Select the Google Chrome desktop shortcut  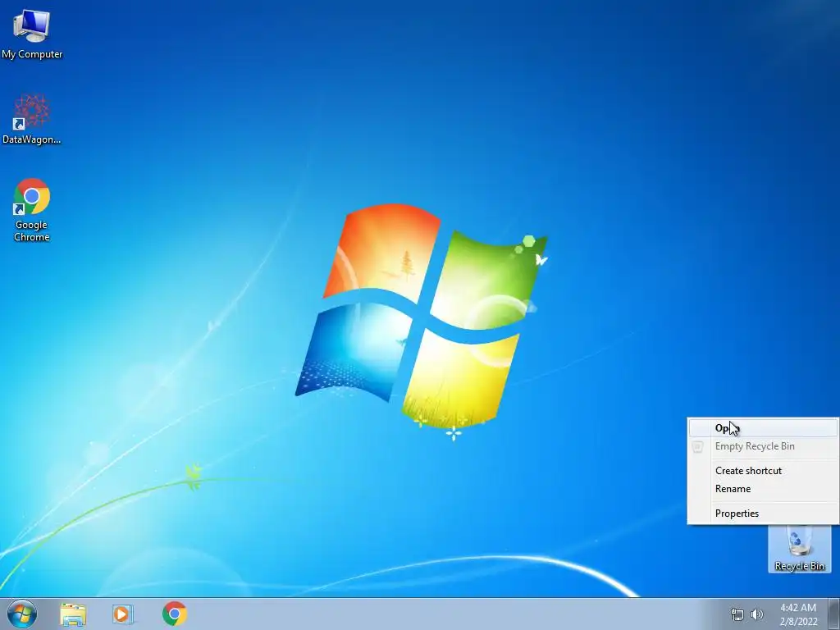click(32, 209)
